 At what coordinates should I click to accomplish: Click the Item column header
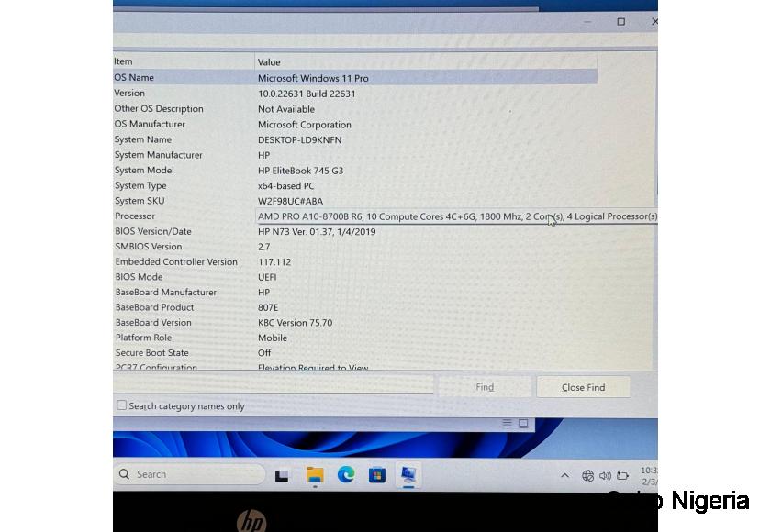click(x=182, y=61)
